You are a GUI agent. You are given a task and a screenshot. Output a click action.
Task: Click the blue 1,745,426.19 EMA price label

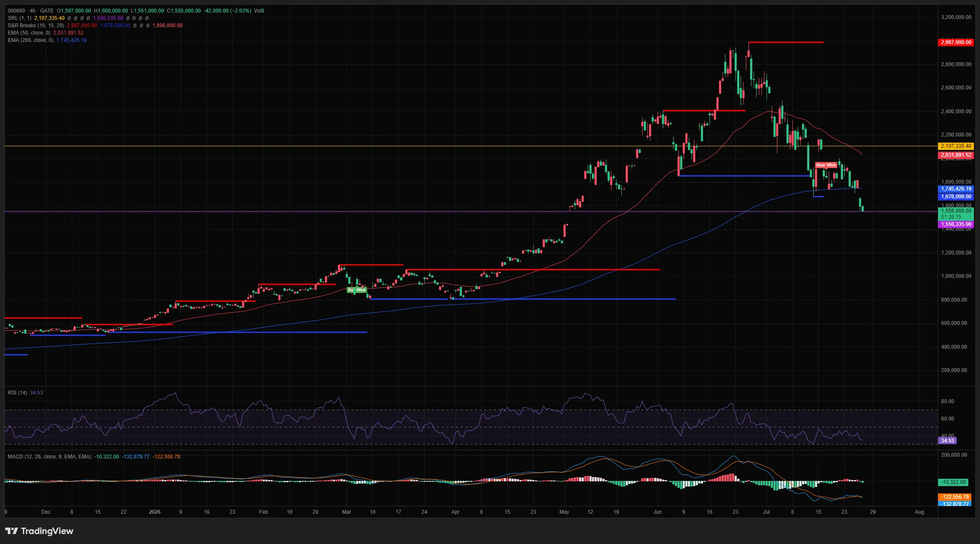(956, 189)
